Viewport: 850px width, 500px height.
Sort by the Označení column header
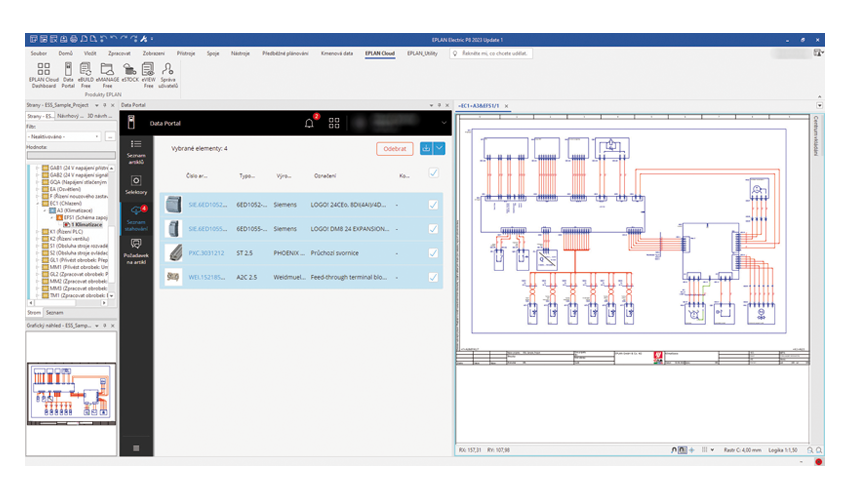pyautogui.click(x=325, y=176)
